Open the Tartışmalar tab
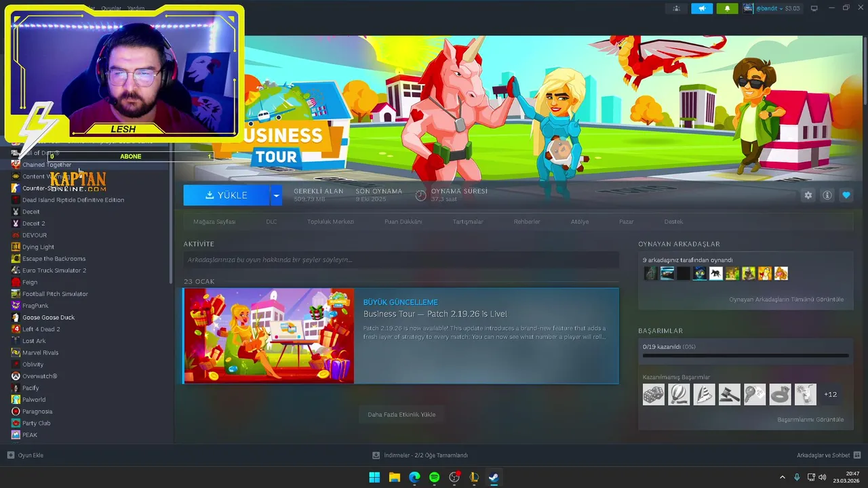Image resolution: width=868 pixels, height=488 pixels. (x=468, y=222)
